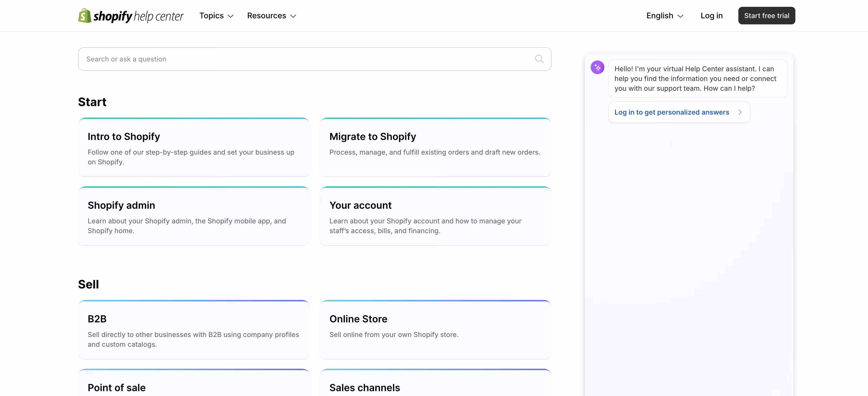
Task: Open the Shopify admin card
Action: coord(194,216)
